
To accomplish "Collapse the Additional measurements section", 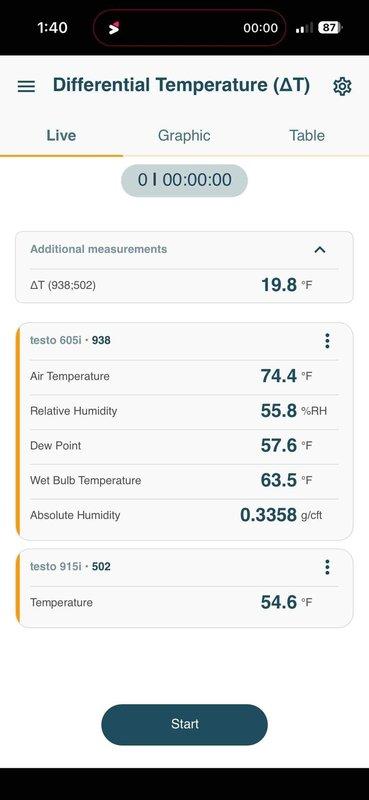I will point(319,249).
